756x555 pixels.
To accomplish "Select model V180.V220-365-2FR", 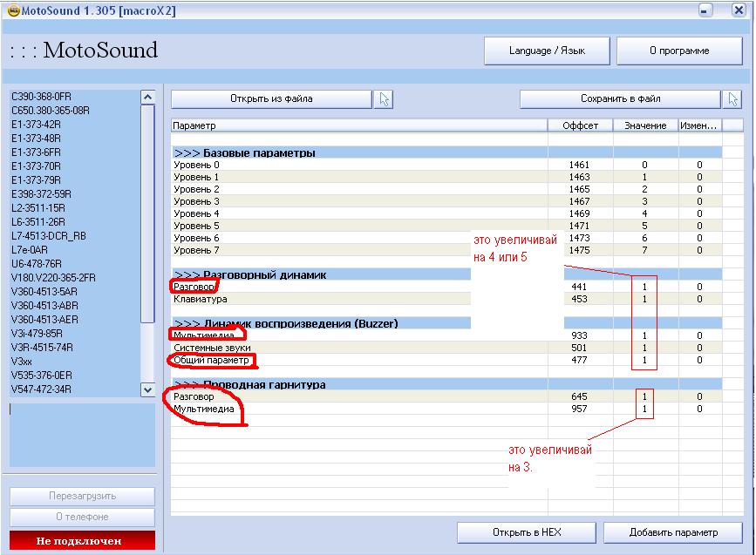I will [53, 278].
